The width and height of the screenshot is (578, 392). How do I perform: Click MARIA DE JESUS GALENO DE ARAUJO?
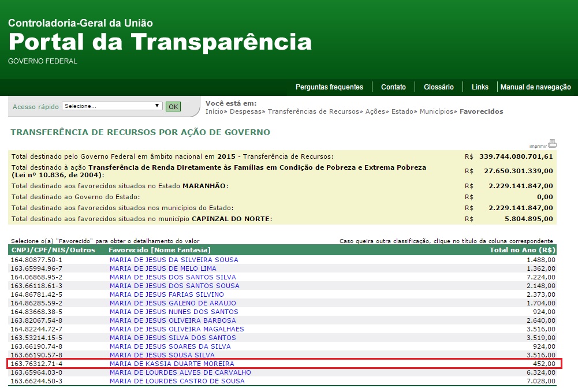[x=173, y=303]
